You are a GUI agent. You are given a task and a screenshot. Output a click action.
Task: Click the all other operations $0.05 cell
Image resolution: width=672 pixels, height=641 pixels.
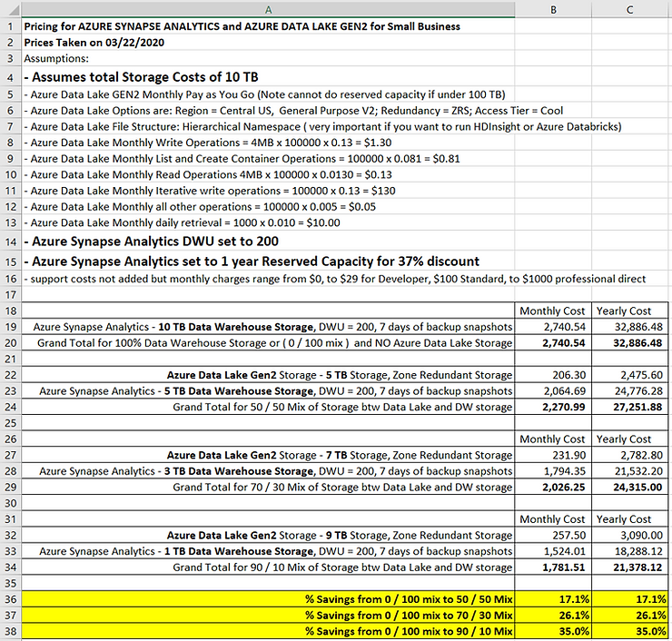pyautogui.click(x=268, y=206)
